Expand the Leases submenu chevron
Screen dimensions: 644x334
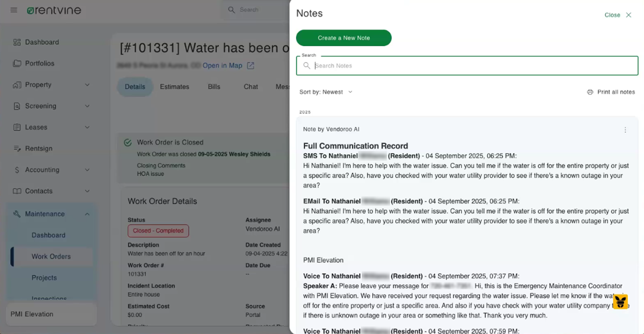pyautogui.click(x=87, y=127)
